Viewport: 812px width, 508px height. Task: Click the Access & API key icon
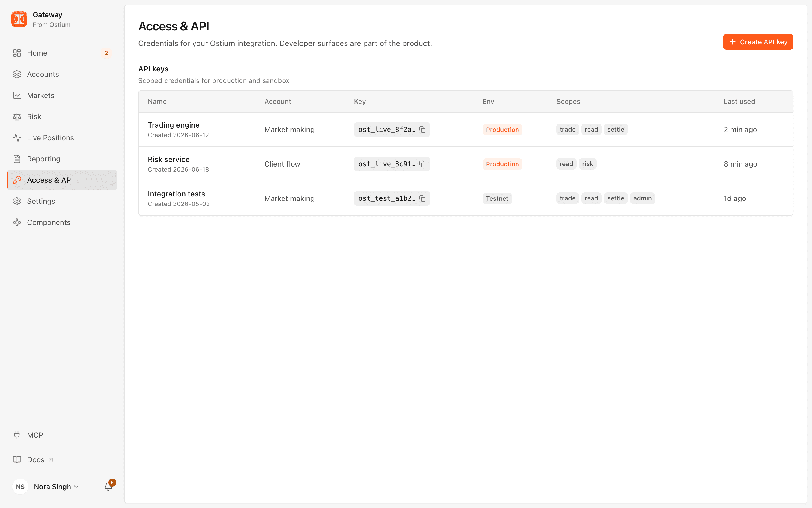(17, 180)
